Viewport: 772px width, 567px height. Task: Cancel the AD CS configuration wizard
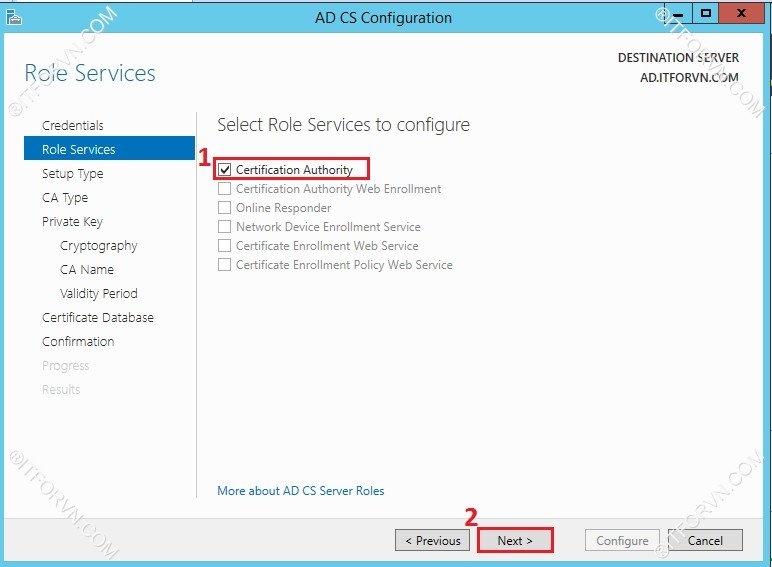click(x=705, y=540)
